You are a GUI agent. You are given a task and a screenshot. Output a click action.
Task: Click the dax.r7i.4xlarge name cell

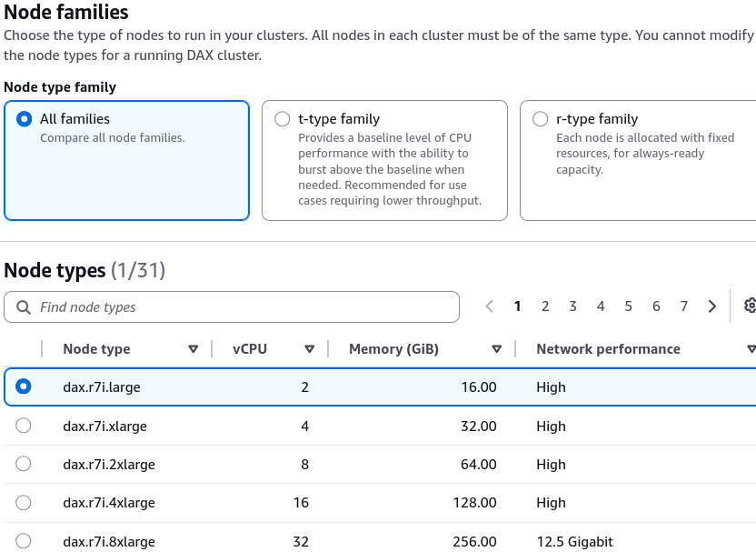coord(109,503)
